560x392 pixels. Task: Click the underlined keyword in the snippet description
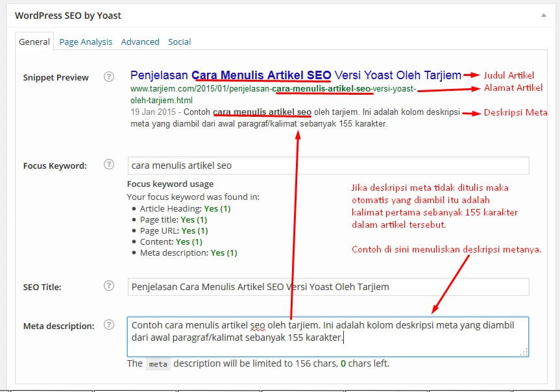tap(262, 112)
